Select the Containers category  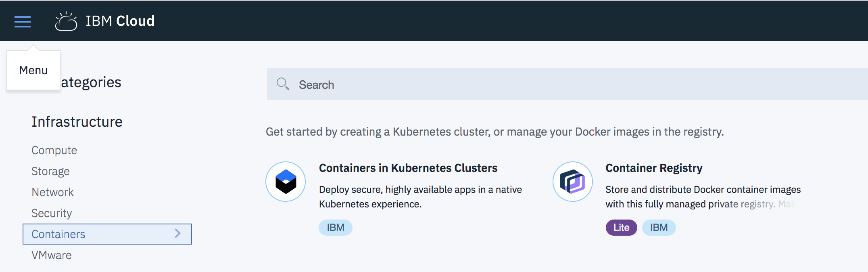(107, 234)
